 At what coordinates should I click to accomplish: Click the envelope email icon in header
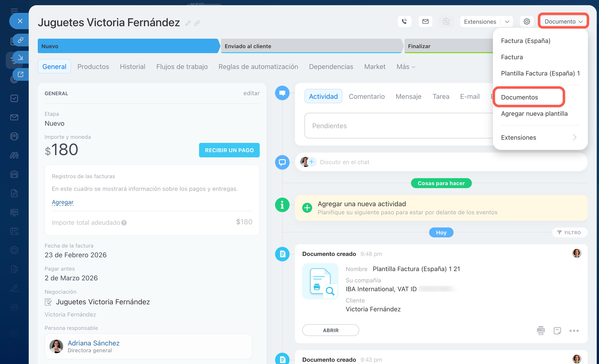[425, 22]
